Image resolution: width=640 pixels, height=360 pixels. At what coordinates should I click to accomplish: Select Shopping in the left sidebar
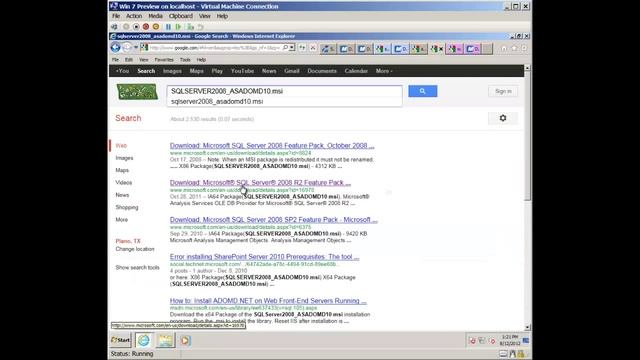(x=127, y=207)
